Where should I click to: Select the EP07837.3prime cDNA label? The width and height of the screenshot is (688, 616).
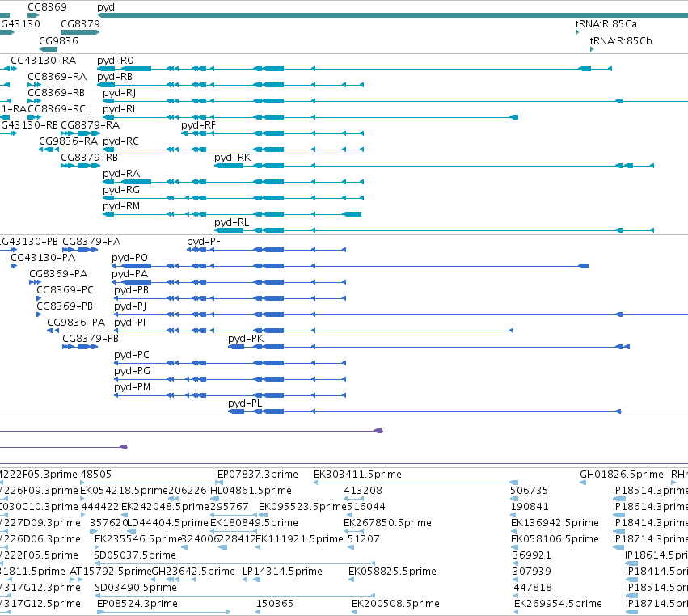point(258,475)
